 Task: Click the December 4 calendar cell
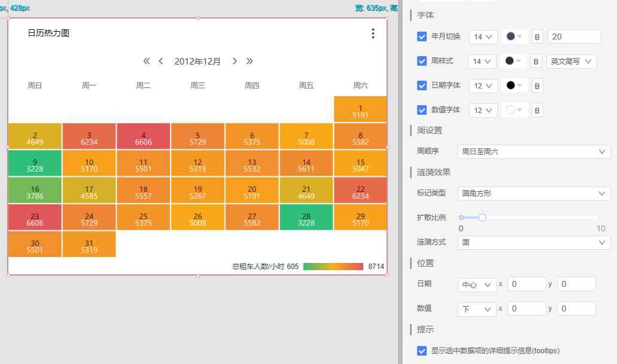click(x=144, y=136)
